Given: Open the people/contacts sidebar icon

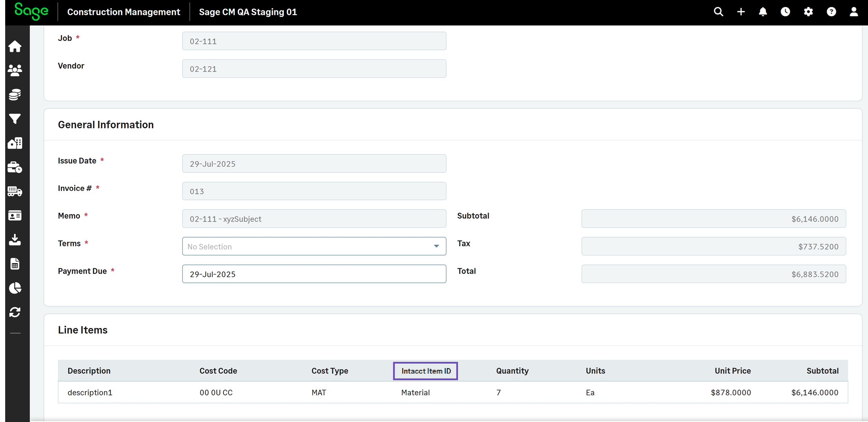Looking at the screenshot, I should [15, 71].
